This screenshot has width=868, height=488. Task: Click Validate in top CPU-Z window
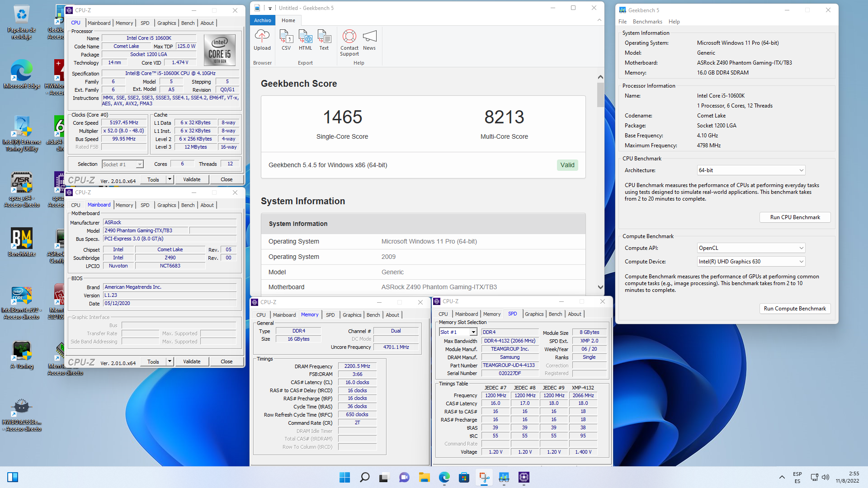[192, 179]
